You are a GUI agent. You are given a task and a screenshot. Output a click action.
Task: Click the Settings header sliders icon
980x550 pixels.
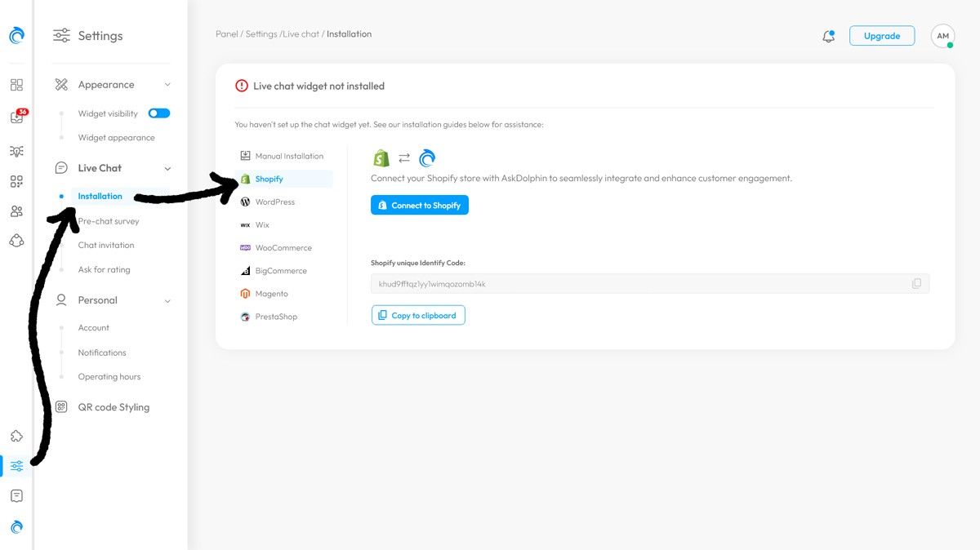tap(61, 36)
